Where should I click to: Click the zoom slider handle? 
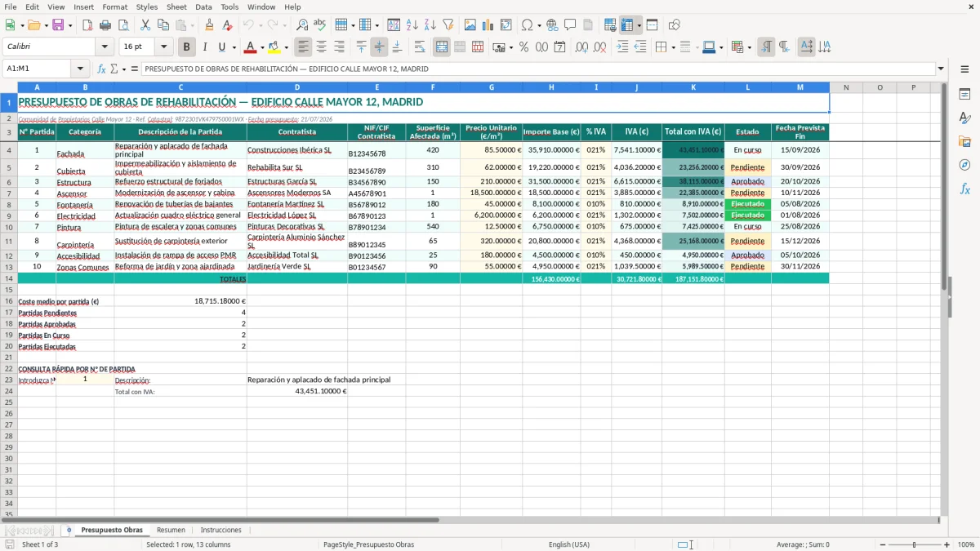(x=914, y=544)
